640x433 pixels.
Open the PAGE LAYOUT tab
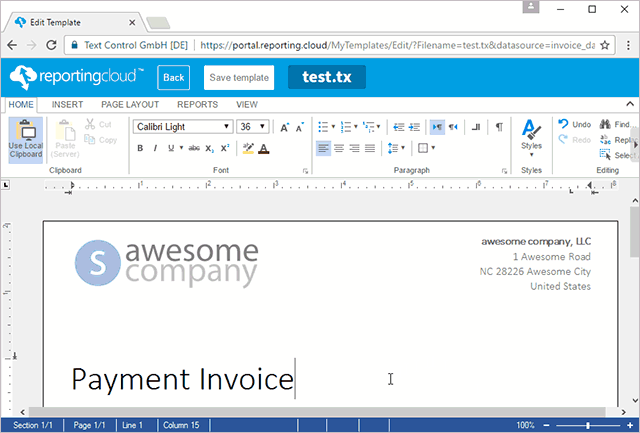tap(130, 105)
